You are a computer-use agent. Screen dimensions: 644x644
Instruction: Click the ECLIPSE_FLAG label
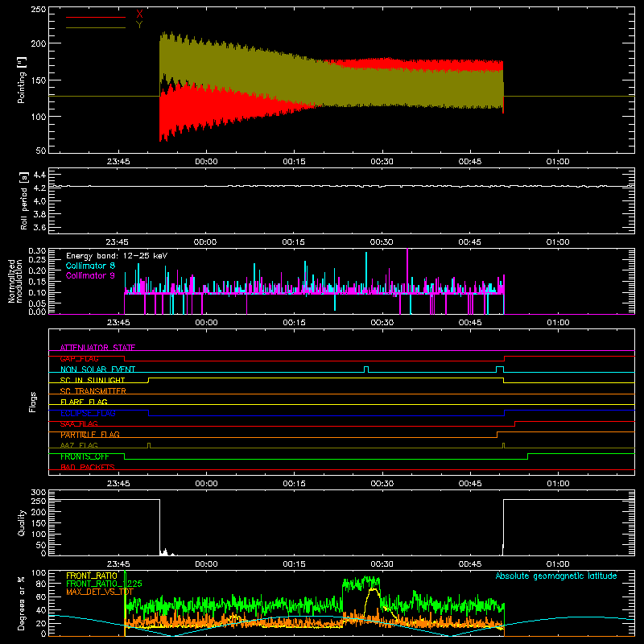click(88, 413)
